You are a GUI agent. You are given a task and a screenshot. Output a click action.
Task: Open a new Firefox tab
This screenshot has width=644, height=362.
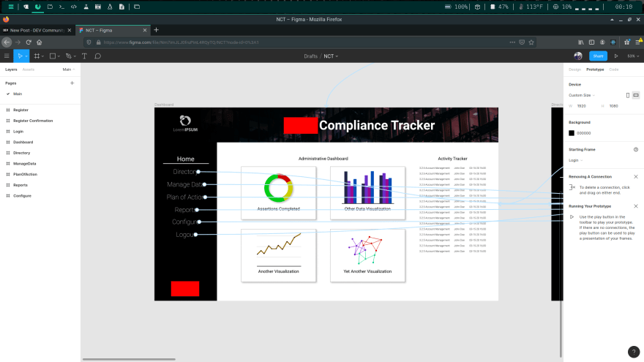156,30
